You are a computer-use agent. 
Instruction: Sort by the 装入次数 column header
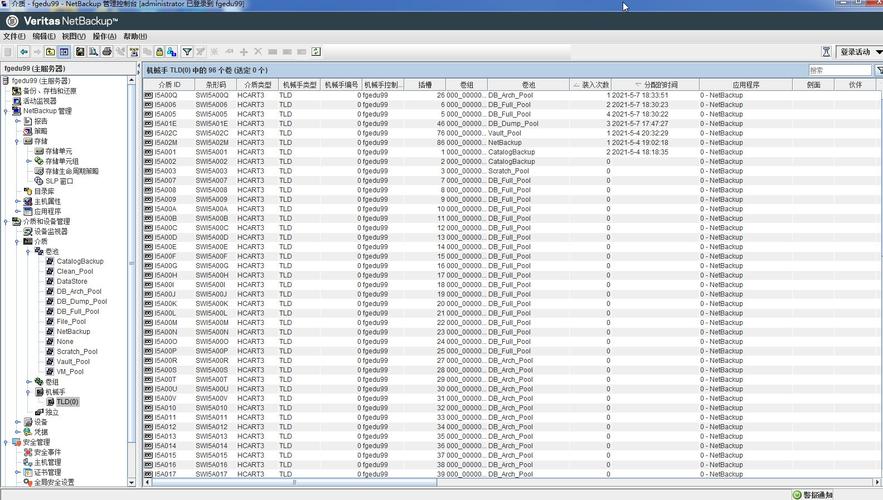pos(591,85)
